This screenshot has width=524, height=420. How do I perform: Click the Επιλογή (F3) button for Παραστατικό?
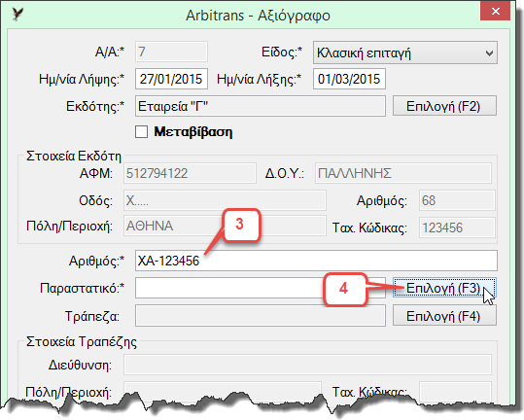point(444,288)
